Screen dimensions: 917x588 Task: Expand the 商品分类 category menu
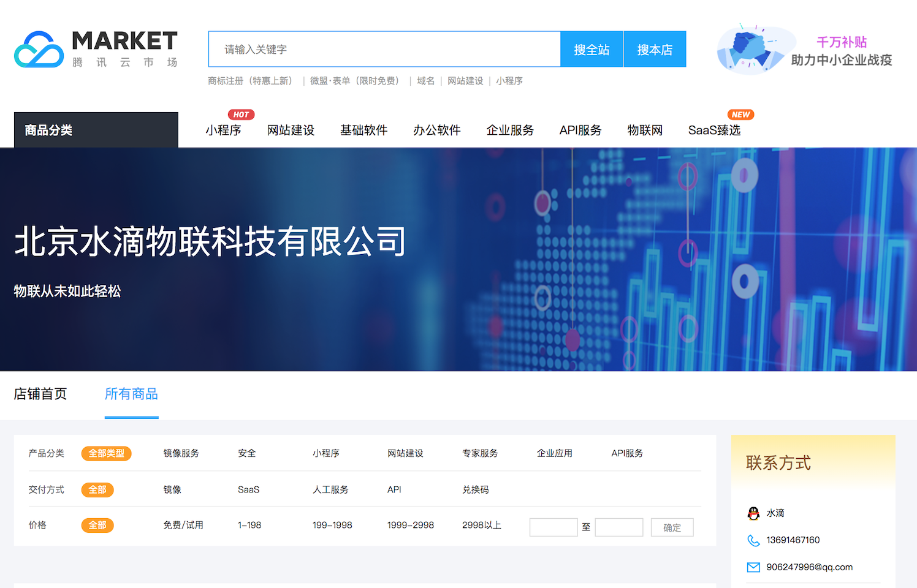coord(96,130)
